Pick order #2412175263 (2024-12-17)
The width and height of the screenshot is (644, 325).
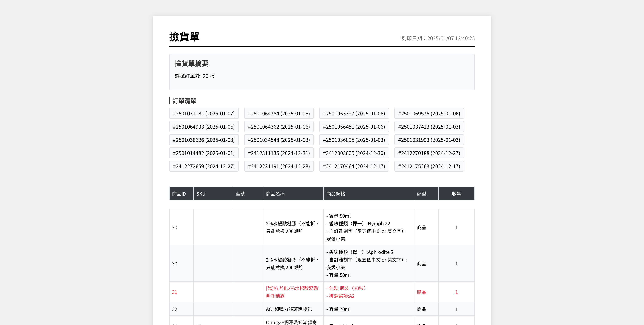(x=429, y=166)
